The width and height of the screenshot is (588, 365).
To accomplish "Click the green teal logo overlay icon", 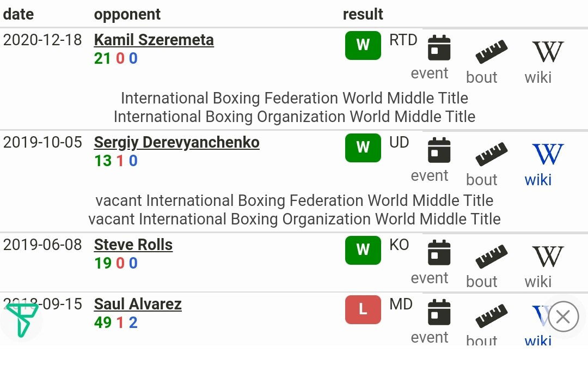I will (22, 320).
